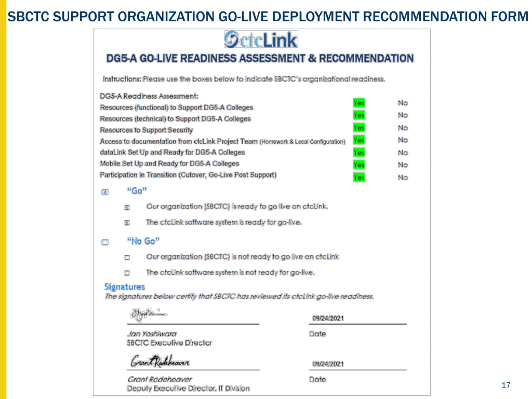Click the "Go" heading label
This screenshot has width=532, height=399.
[137, 191]
